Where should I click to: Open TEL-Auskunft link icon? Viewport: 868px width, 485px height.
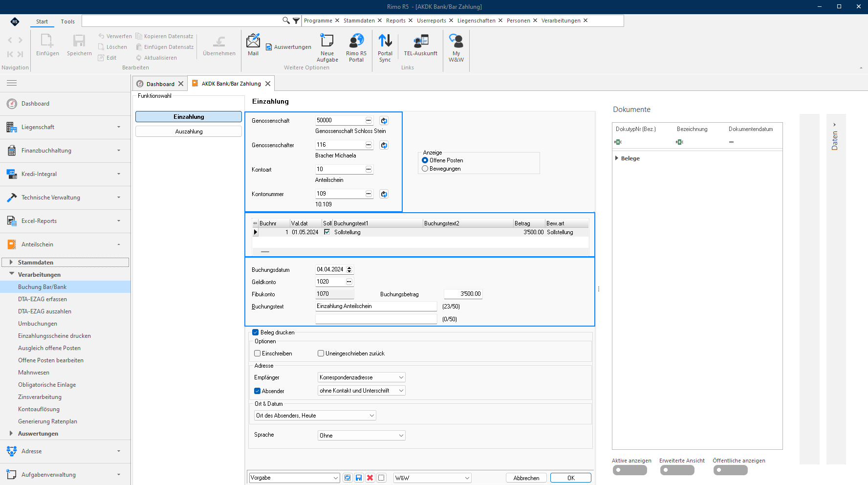(421, 45)
